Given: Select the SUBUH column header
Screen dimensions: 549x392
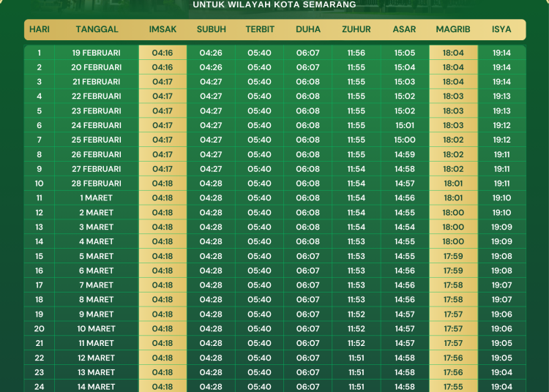Looking at the screenshot, I should click(x=211, y=29).
